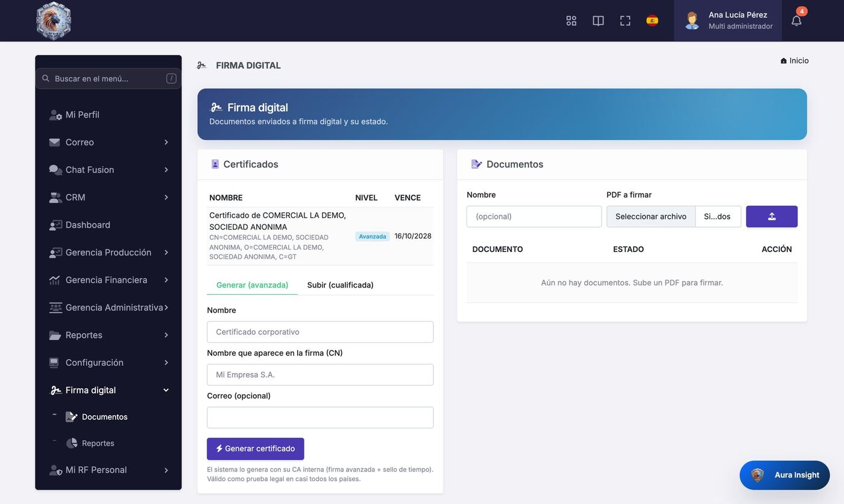Screen dimensions: 844x504
Task: Click the Avanzada level badge
Action: click(373, 236)
